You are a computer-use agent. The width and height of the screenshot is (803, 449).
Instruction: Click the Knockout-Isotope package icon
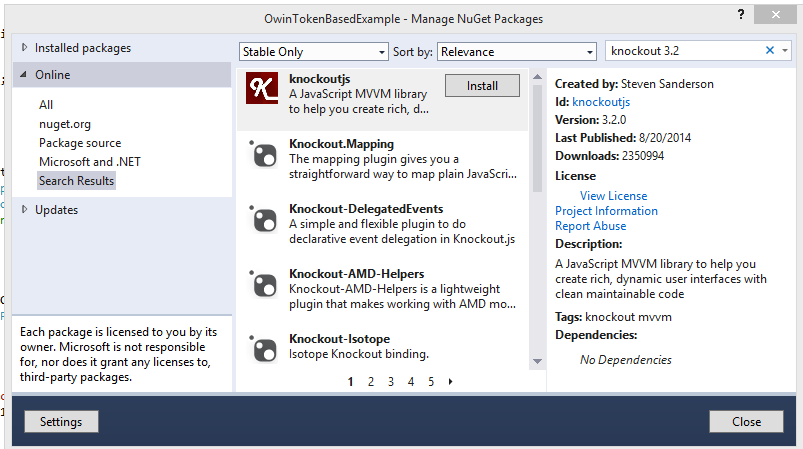[262, 347]
